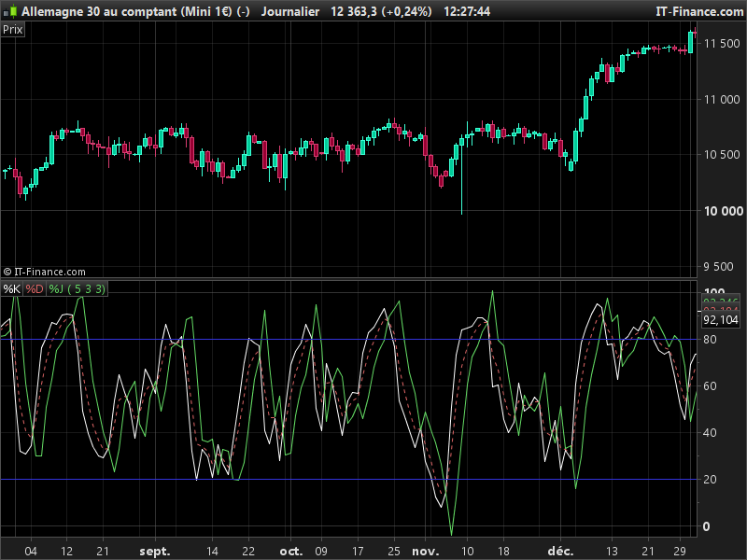
Task: Click the © IT-Finance.com watermark
Action: coord(44,272)
